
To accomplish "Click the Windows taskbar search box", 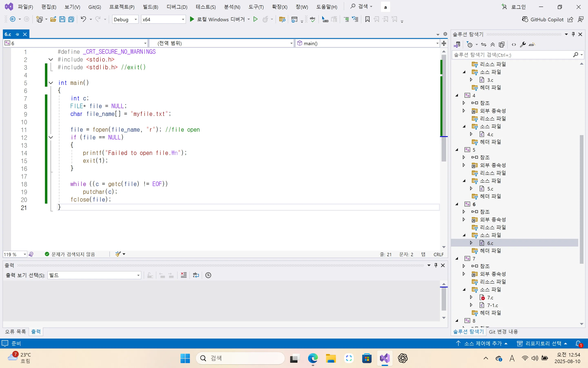I will point(240,358).
